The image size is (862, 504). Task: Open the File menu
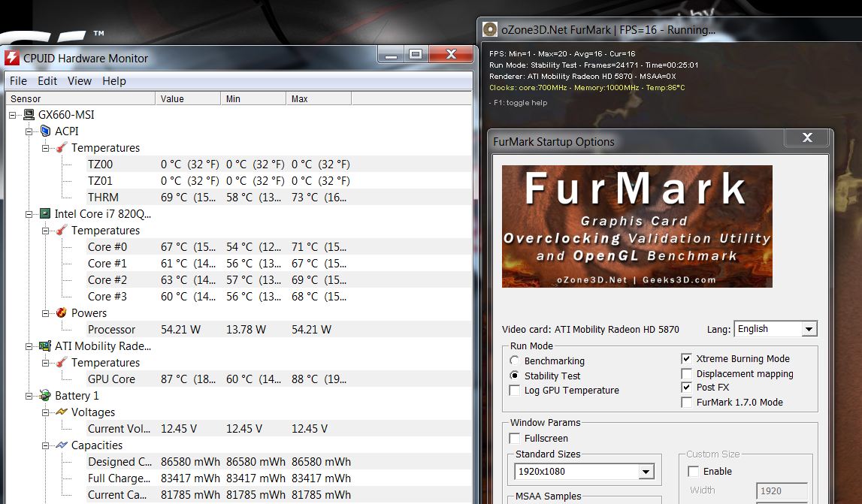point(18,81)
